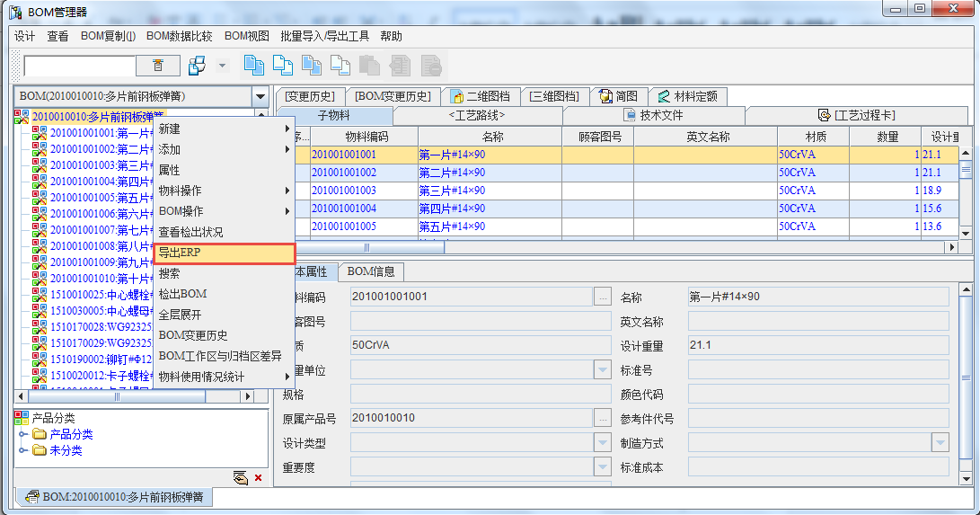This screenshot has height=515, width=980.
Task: Open the 设计 menu in menu bar
Action: [24, 36]
